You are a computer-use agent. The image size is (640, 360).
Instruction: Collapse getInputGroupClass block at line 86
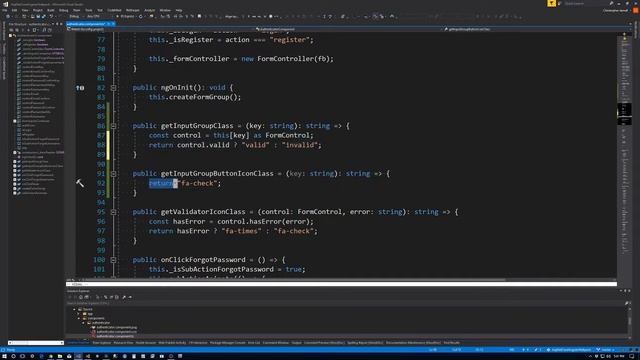[x=113, y=126]
